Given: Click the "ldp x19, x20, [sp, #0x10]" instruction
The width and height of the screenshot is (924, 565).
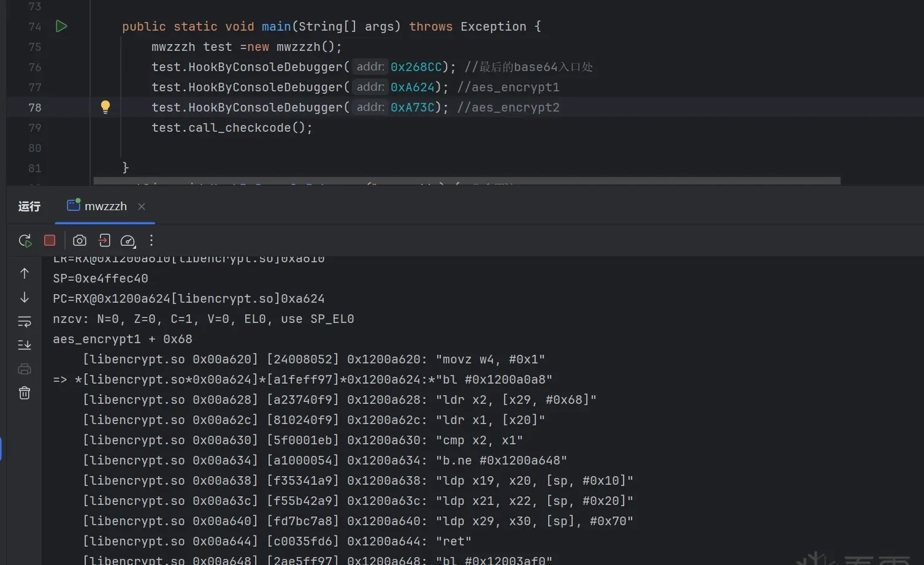Looking at the screenshot, I should coord(535,480).
